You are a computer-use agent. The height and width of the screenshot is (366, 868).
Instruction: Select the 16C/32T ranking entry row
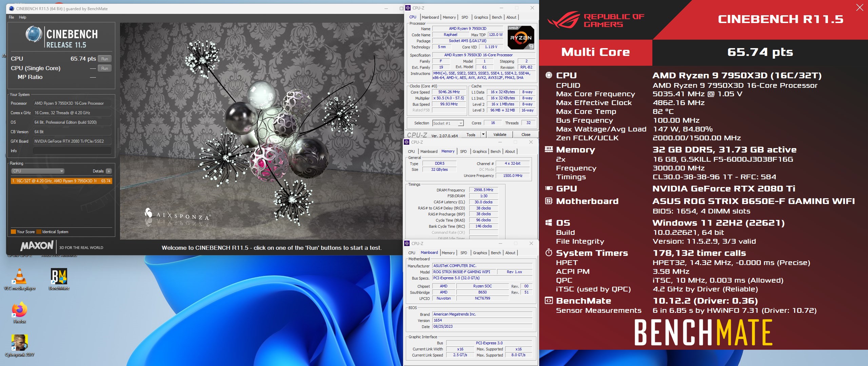[x=61, y=181]
